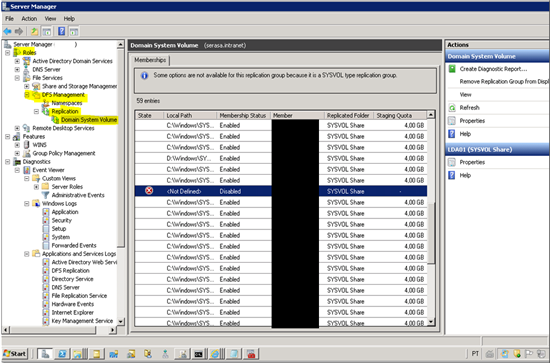Select Active Directory Domain Services node
The width and height of the screenshot is (550, 363).
pyautogui.click(x=73, y=61)
